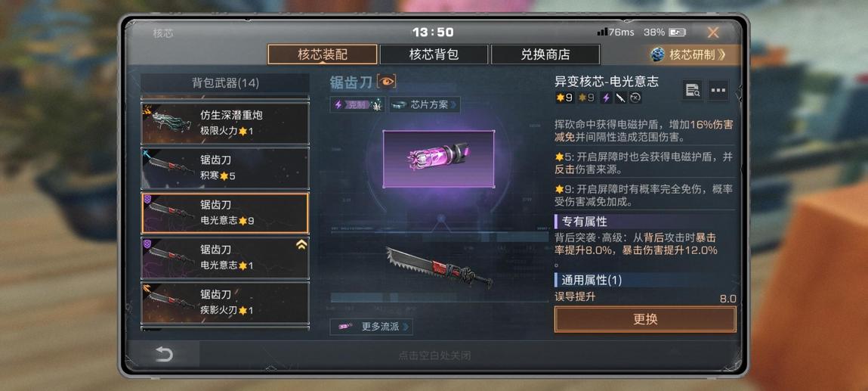Switch to 核芯背包 tab
The width and height of the screenshot is (868, 391).
434,54
